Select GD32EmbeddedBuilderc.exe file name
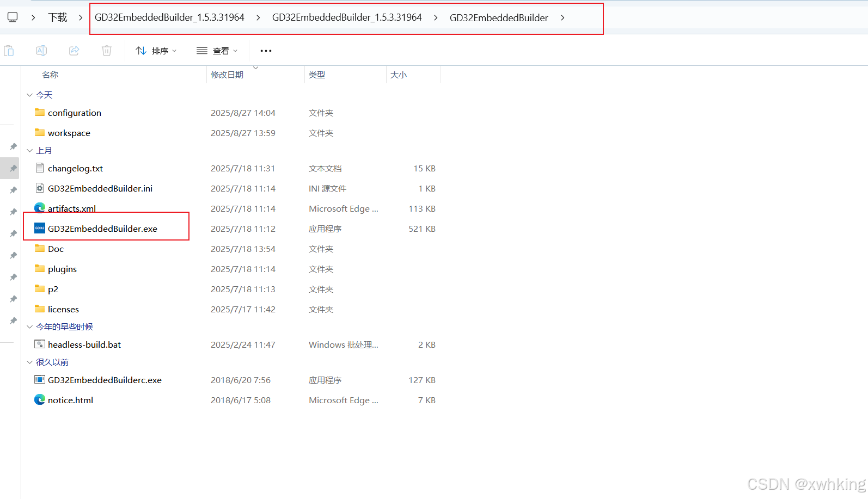Image resolution: width=868 pixels, height=499 pixels. (x=105, y=380)
